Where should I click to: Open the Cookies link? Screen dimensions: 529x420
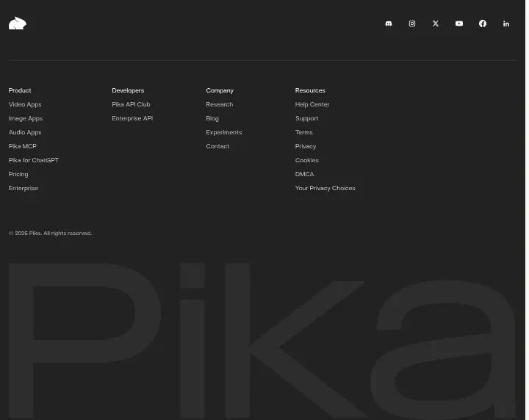pyautogui.click(x=307, y=160)
